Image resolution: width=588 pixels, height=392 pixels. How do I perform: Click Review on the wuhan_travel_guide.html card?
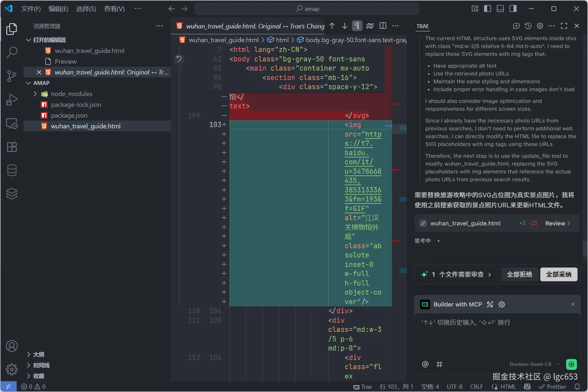point(558,223)
